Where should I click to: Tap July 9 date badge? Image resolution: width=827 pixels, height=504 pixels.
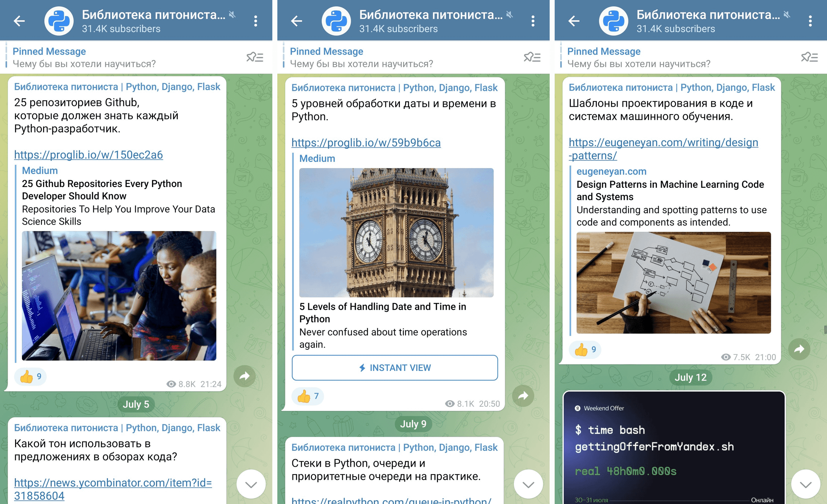(413, 424)
